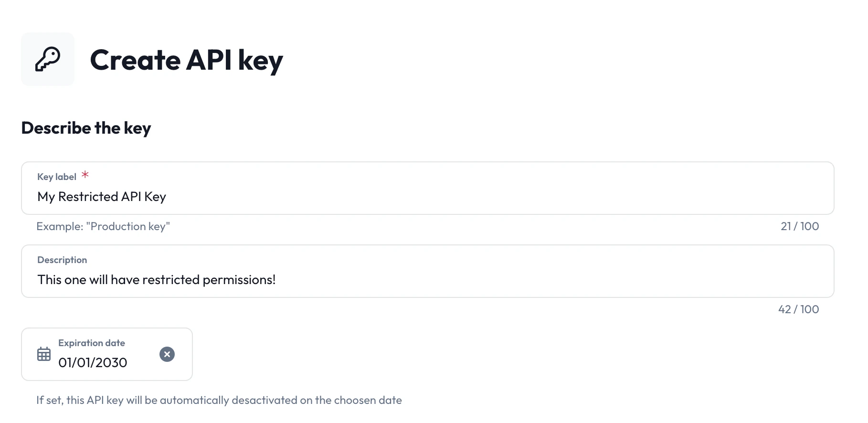Click the Key label field label text
Viewport: 868px width, 423px height.
56,176
